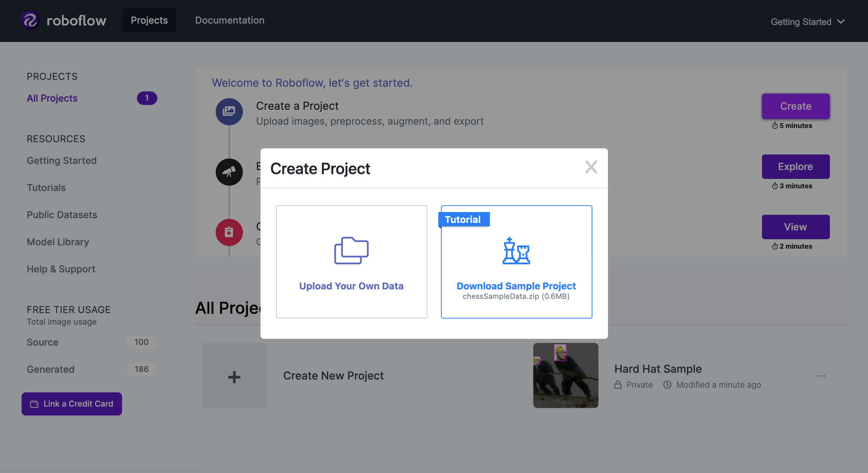Open Model Library in the sidebar

point(58,242)
